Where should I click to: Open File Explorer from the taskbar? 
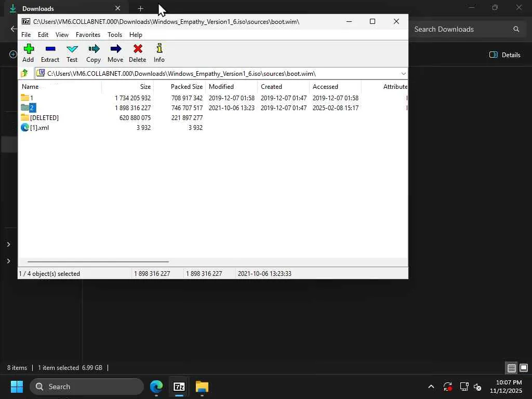[x=202, y=387]
